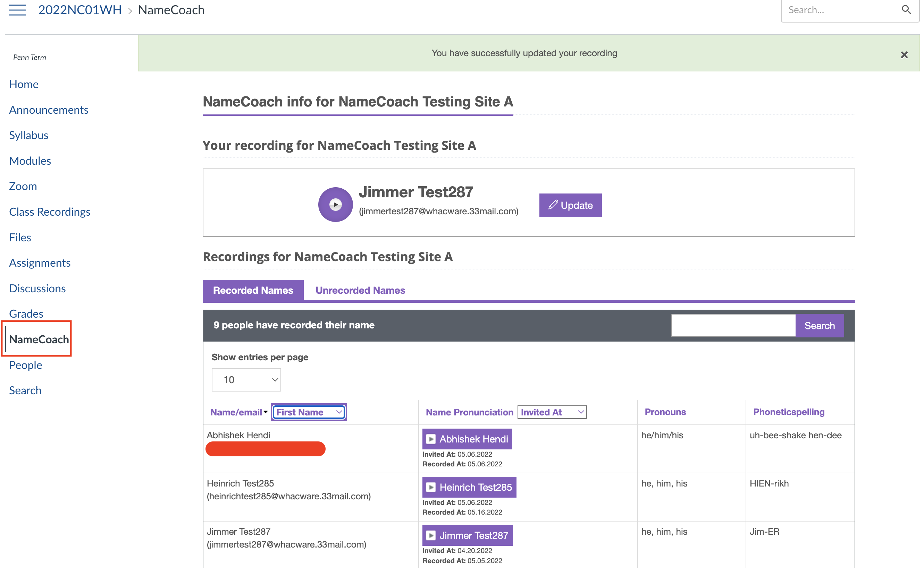Click the Update recording button
The width and height of the screenshot is (924, 568).
(x=570, y=206)
